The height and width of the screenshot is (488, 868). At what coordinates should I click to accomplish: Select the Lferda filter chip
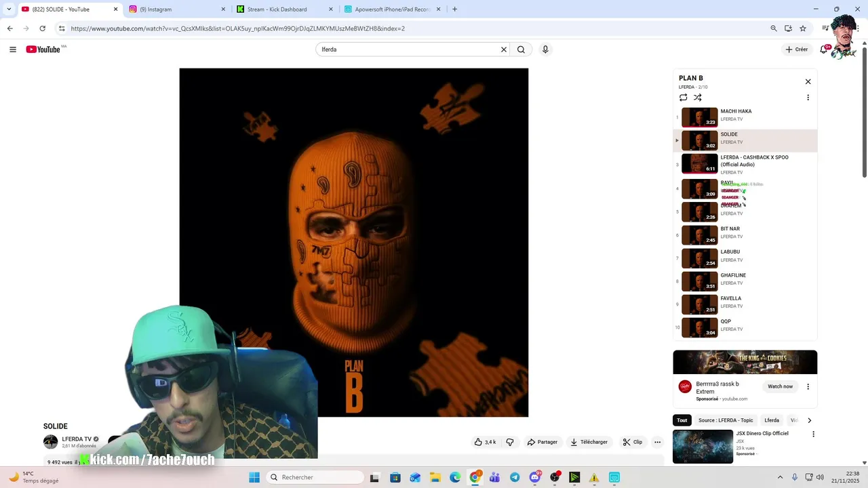pos(772,420)
